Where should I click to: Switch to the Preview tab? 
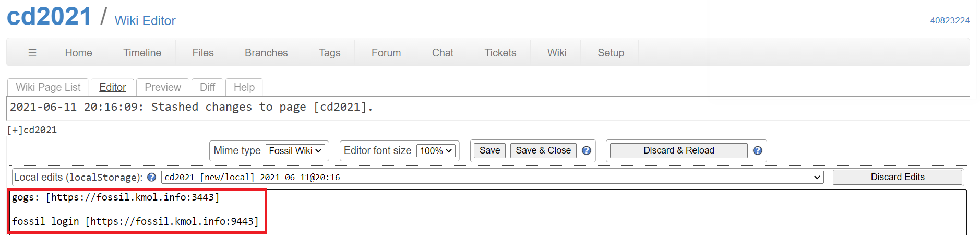click(x=163, y=87)
